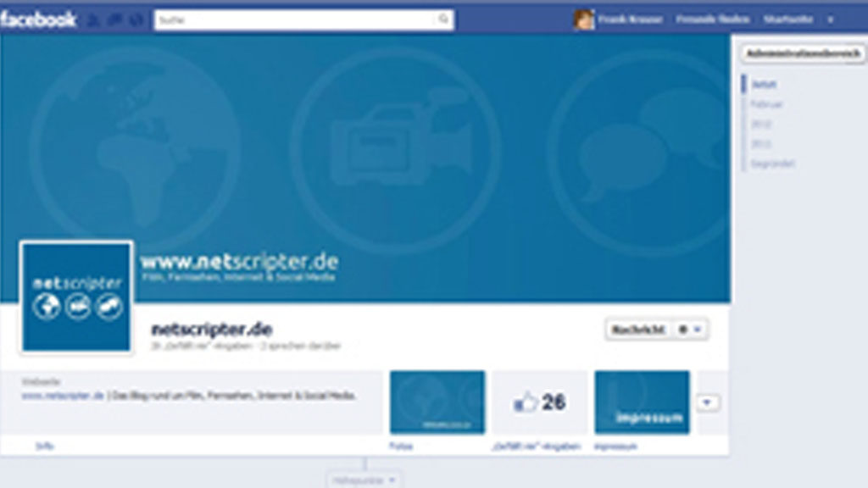This screenshot has height=488, width=868.
Task: Click the Facebook logo
Action: (38, 20)
